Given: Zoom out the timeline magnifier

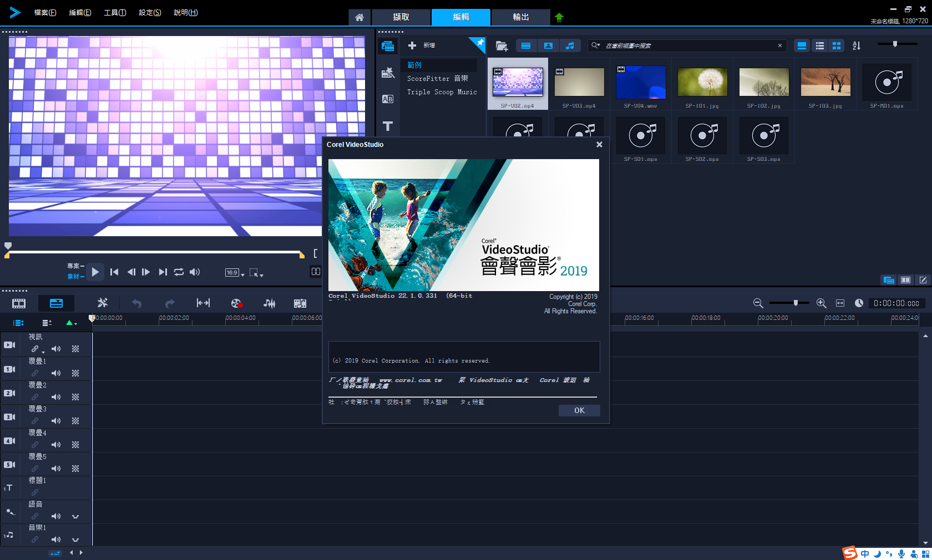Looking at the screenshot, I should 758,303.
